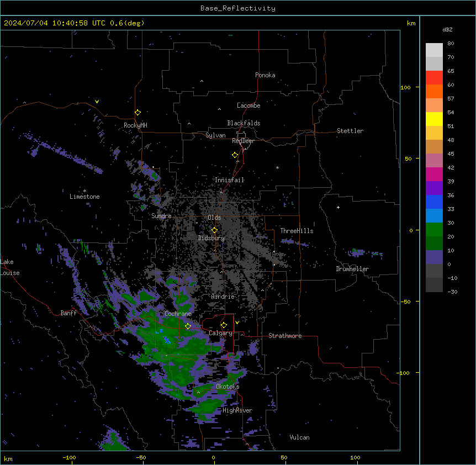Click the dBZ legend heading
476x465 pixels.
point(447,29)
